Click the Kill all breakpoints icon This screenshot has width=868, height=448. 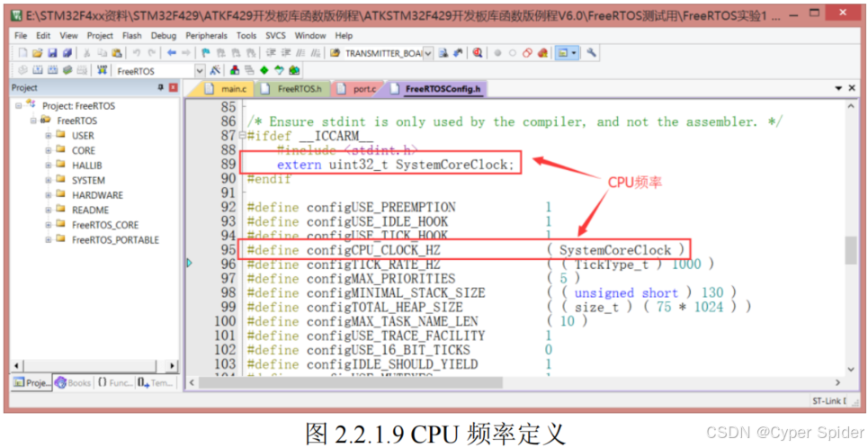(542, 52)
